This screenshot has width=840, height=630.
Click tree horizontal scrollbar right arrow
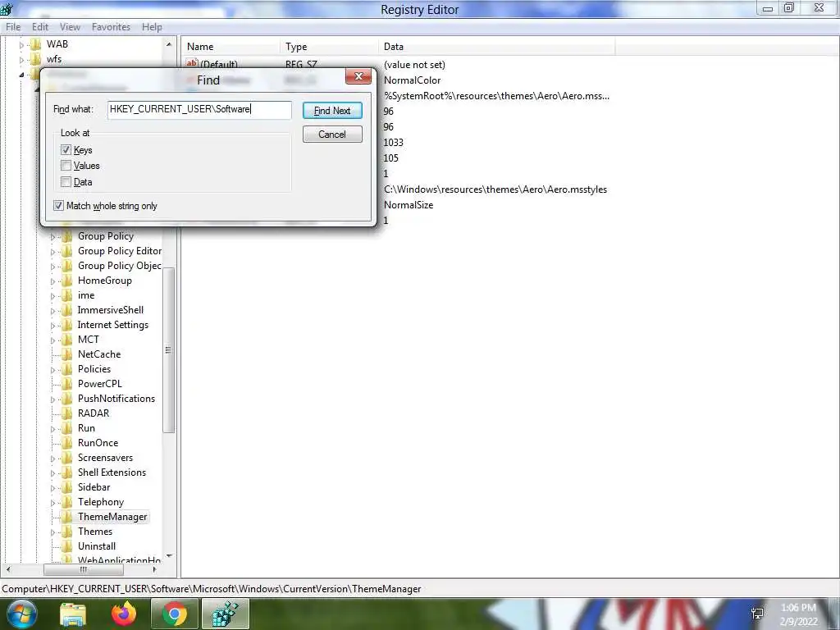(155, 569)
